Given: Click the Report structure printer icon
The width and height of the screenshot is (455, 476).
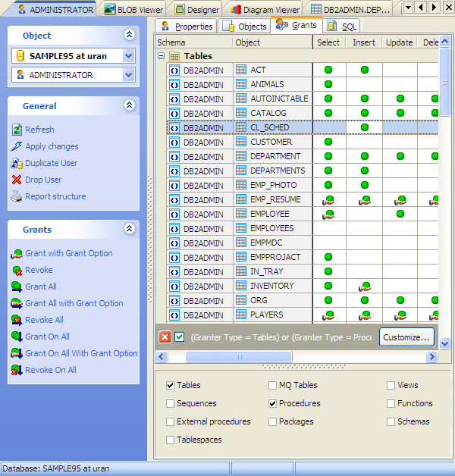Looking at the screenshot, I should pyautogui.click(x=17, y=196).
